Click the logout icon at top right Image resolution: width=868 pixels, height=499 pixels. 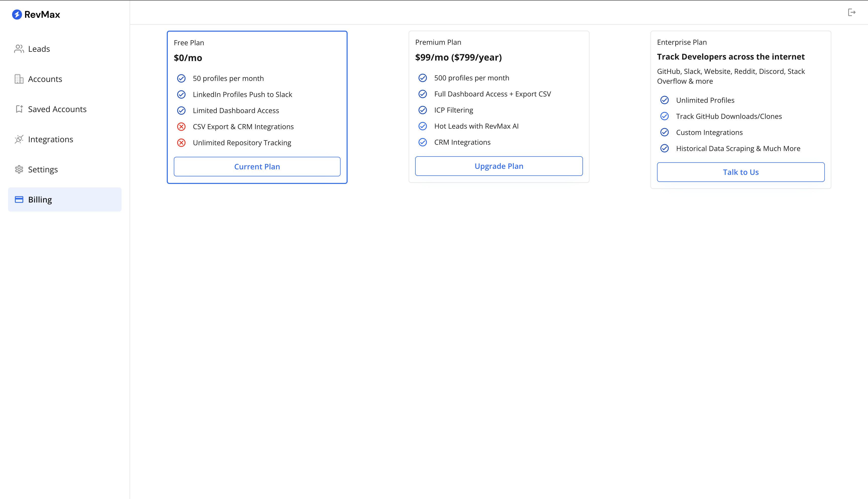point(852,13)
